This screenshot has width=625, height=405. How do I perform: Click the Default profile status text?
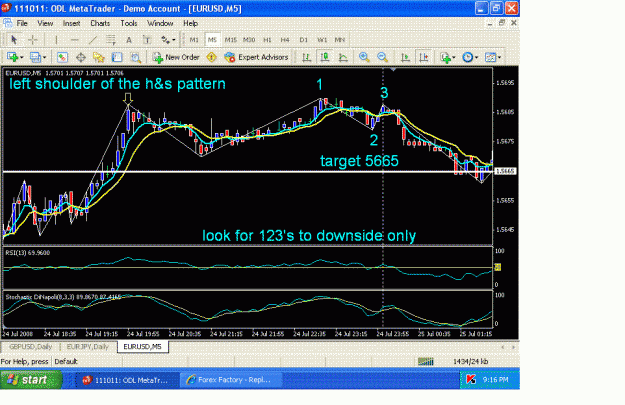point(66,362)
